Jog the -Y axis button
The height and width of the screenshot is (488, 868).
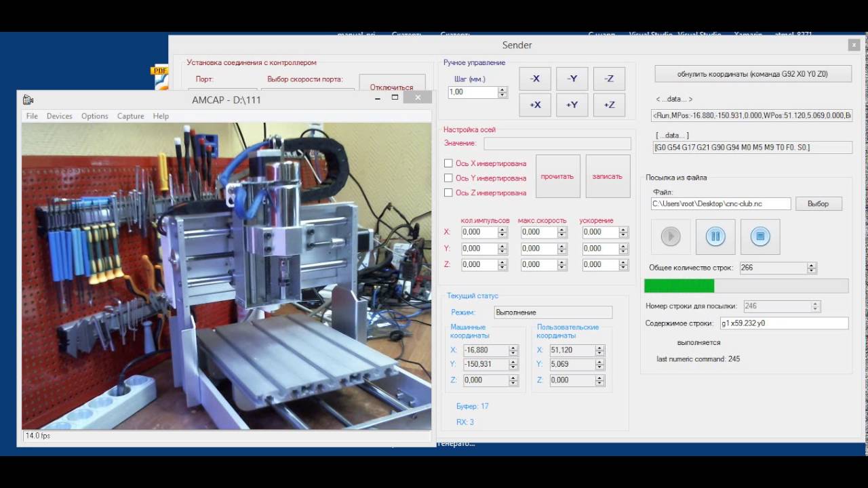pos(572,79)
